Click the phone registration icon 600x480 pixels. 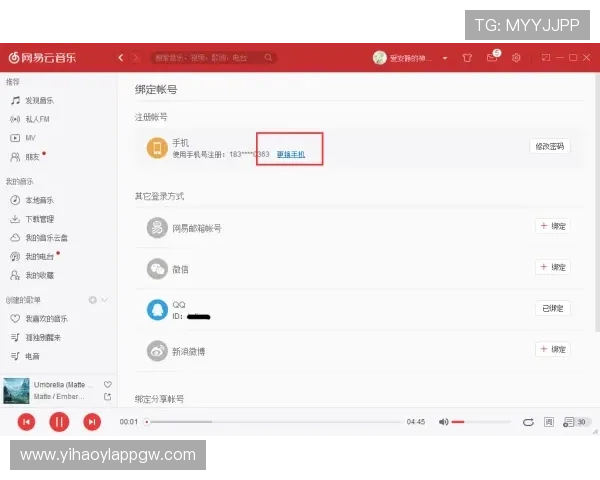click(x=157, y=148)
